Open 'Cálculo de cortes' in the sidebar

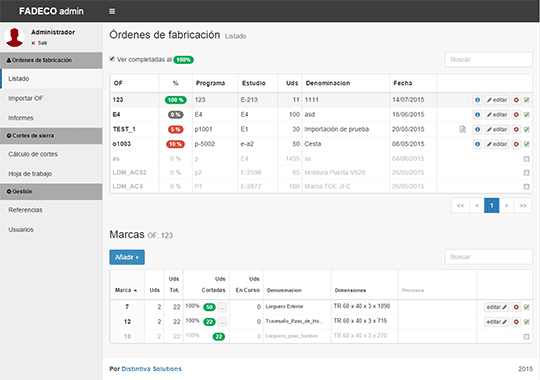click(x=51, y=154)
